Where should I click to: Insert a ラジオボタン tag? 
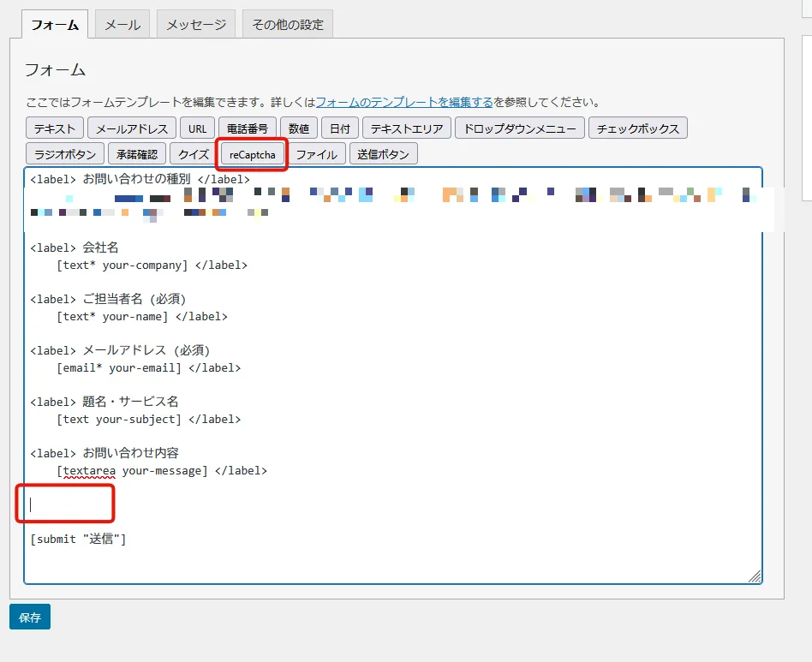[65, 154]
